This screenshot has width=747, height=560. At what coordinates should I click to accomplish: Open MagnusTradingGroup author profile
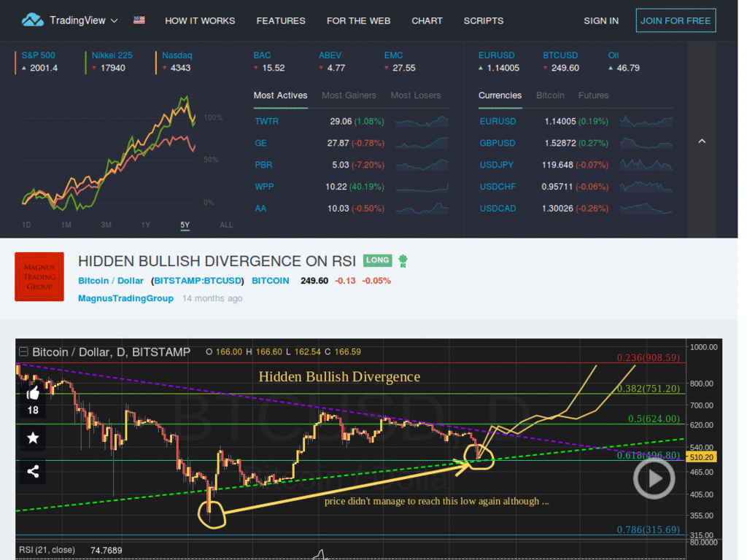pos(125,298)
